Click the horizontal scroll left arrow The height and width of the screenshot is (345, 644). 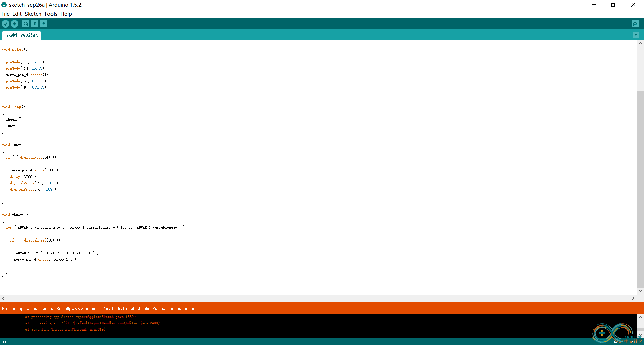(3, 298)
